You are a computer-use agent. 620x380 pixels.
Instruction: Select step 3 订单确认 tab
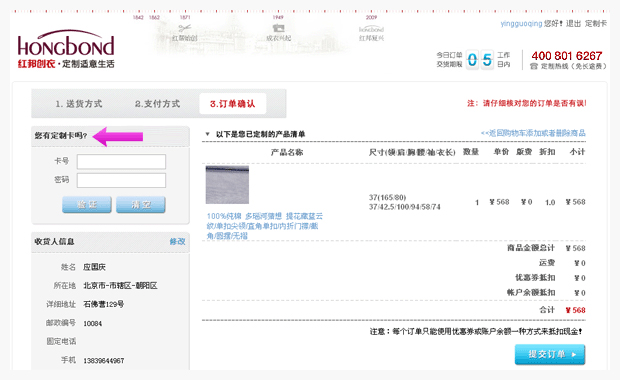232,104
